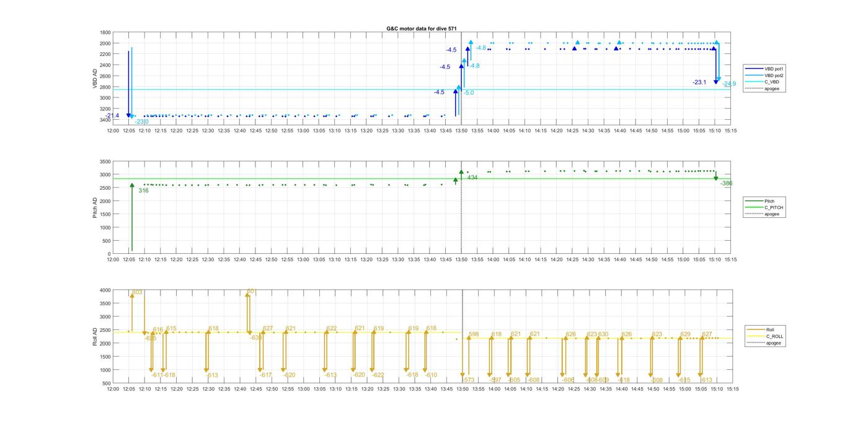Click the title 'G&C motor data for dive 571'
Image resolution: width=868 pixels, height=430 pixels.
422,29
